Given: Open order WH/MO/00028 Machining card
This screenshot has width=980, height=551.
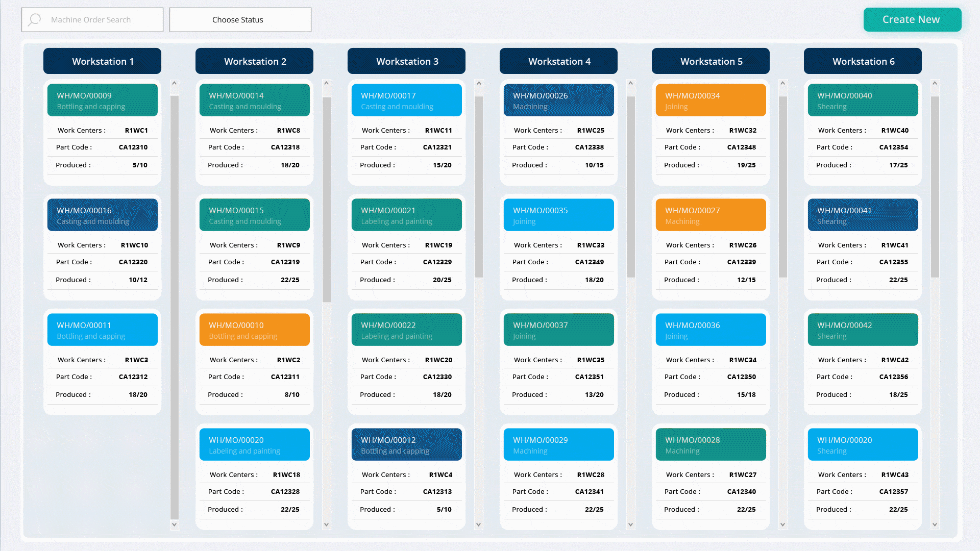Looking at the screenshot, I should coord(710,444).
